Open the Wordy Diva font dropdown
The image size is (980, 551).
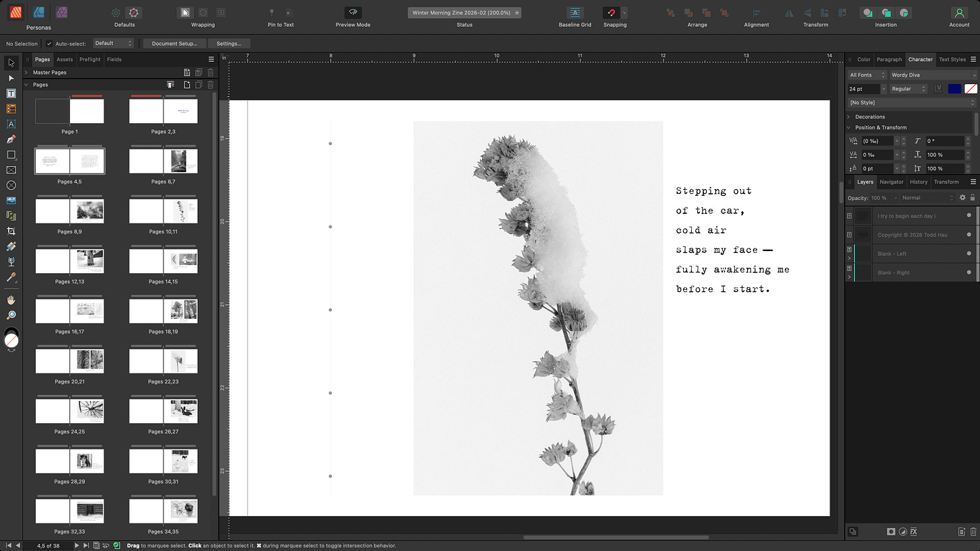point(933,75)
